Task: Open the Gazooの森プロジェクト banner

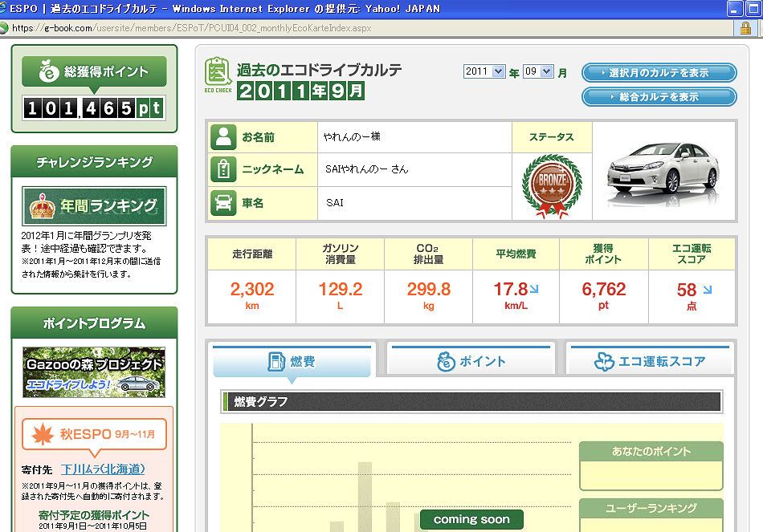Action: [94, 372]
